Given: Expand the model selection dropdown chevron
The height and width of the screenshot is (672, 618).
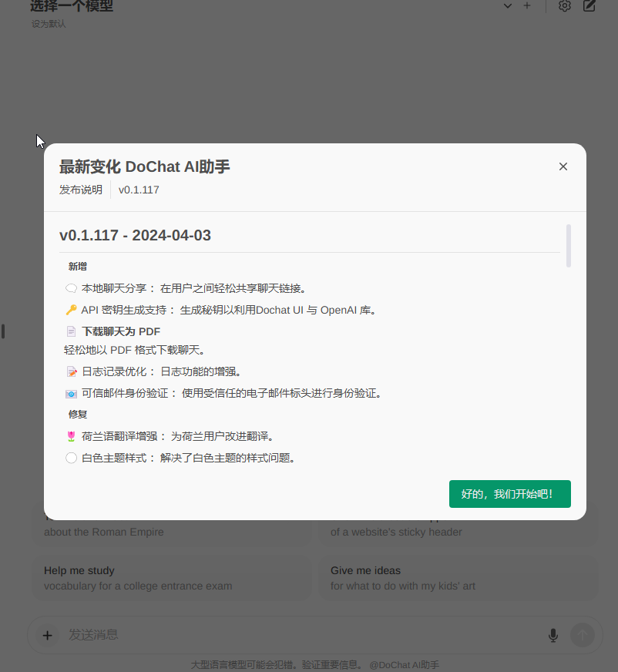Looking at the screenshot, I should [x=507, y=6].
